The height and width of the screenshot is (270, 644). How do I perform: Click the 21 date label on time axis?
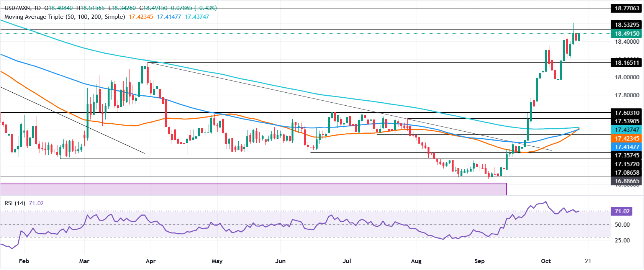point(588,261)
